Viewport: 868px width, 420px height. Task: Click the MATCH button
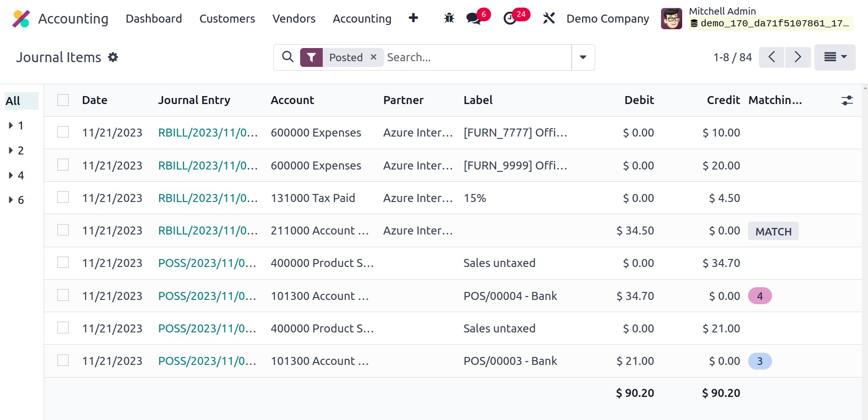click(773, 231)
